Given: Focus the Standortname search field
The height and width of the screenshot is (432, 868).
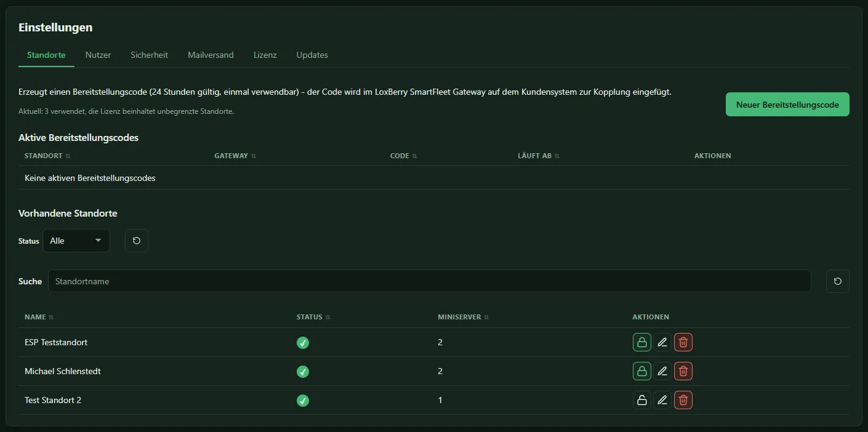Looking at the screenshot, I should click(429, 281).
